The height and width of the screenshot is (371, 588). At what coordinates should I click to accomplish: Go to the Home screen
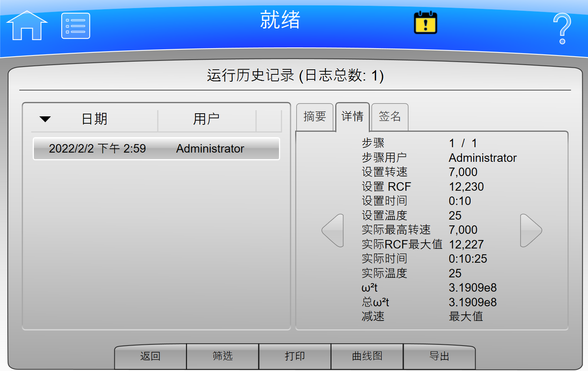[x=27, y=26]
